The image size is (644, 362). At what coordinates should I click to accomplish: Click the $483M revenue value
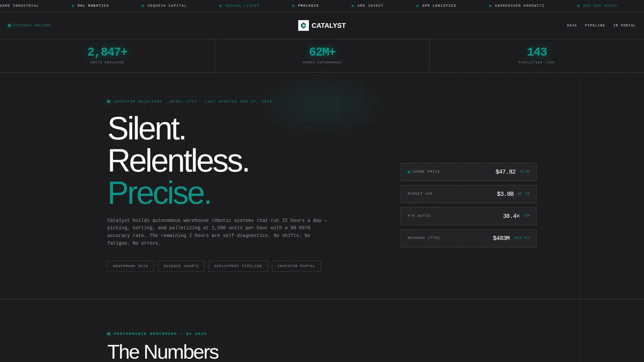tap(501, 238)
